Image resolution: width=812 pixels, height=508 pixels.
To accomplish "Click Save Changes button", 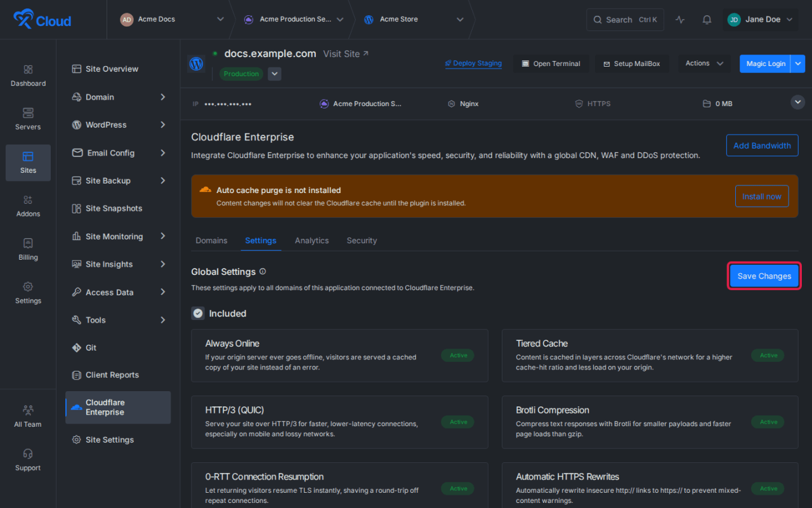I will click(x=764, y=276).
